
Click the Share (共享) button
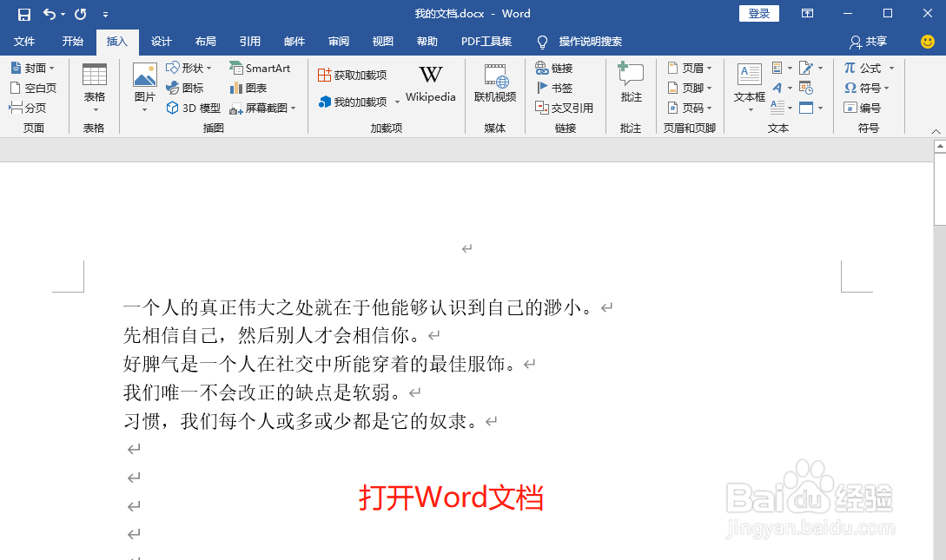(868, 42)
